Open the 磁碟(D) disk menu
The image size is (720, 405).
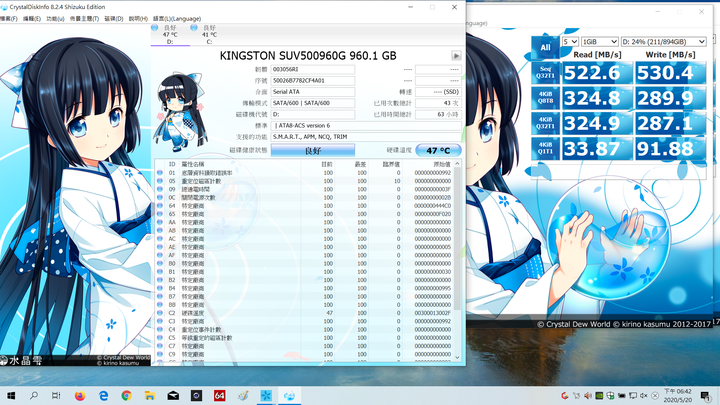[114, 19]
